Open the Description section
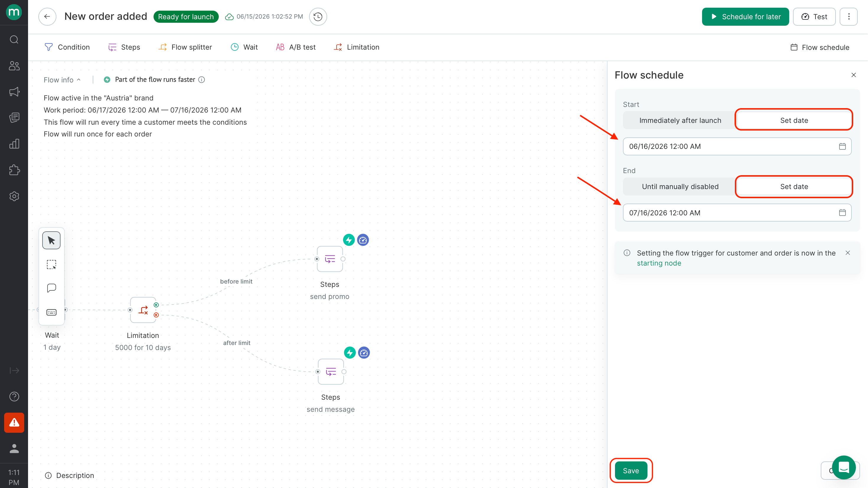 pyautogui.click(x=69, y=476)
